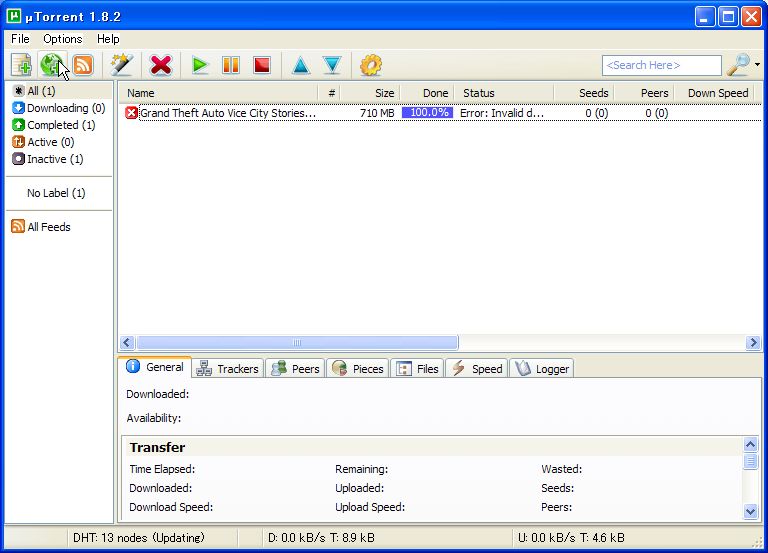Sort by the Peers column header
Viewport: 768px width, 553px height.
[x=644, y=93]
